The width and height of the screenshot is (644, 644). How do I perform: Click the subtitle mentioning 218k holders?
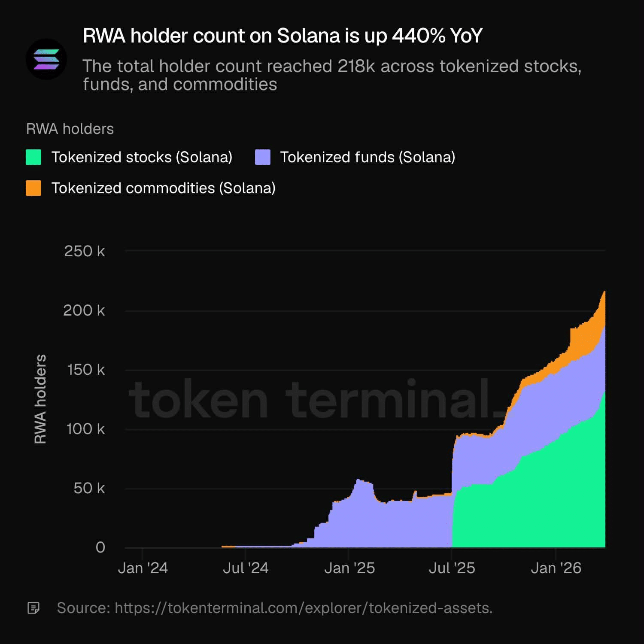coord(331,75)
